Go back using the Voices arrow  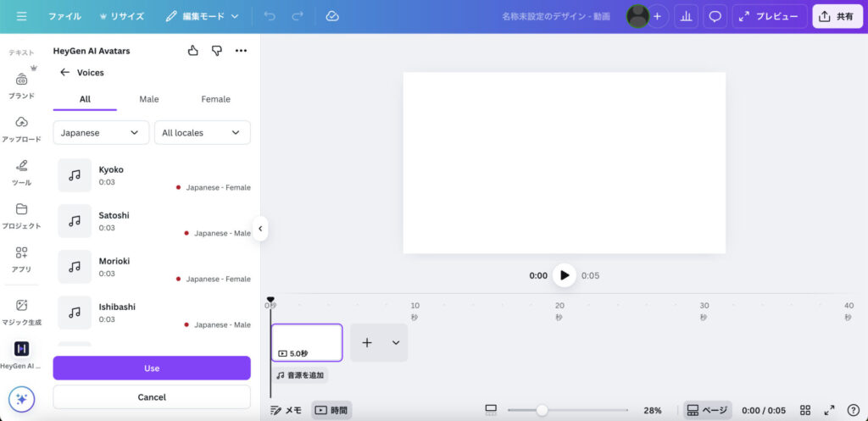(64, 73)
